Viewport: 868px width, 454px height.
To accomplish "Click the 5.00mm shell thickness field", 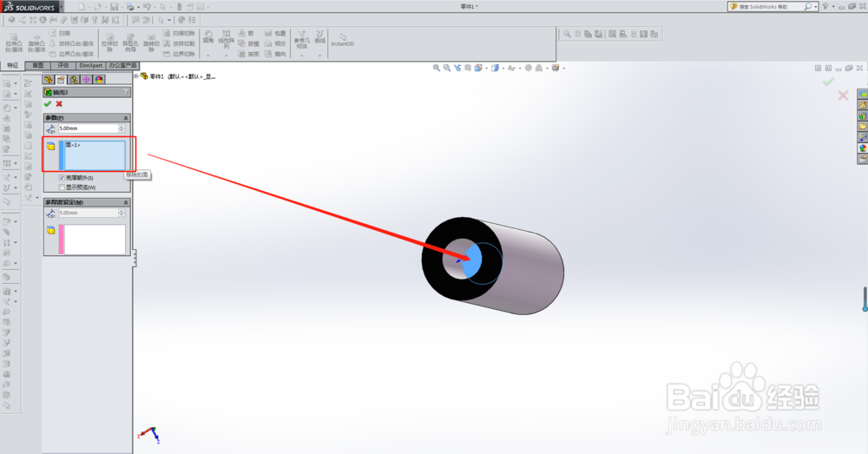I will 88,128.
